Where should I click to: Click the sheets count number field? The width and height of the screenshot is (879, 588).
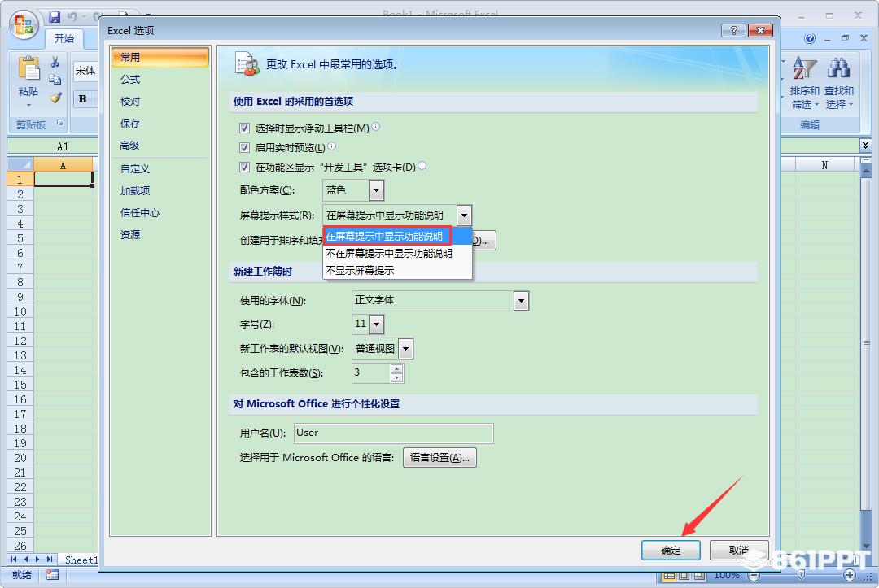point(370,373)
